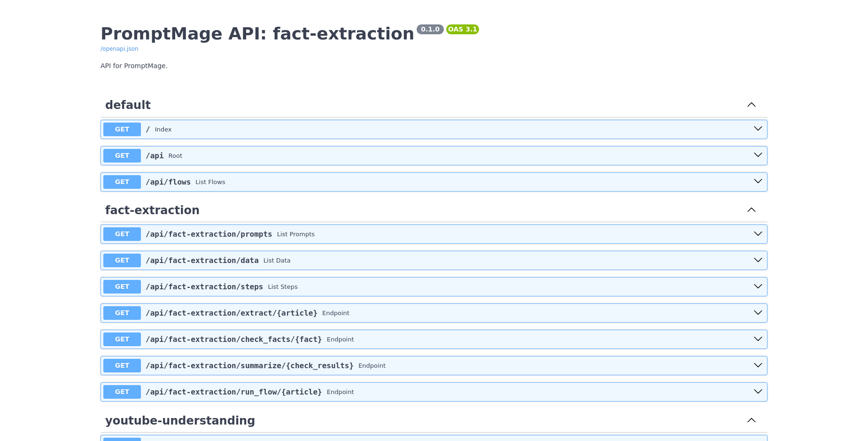Click the GET badge for Index
This screenshot has width=868, height=441.
(x=122, y=129)
